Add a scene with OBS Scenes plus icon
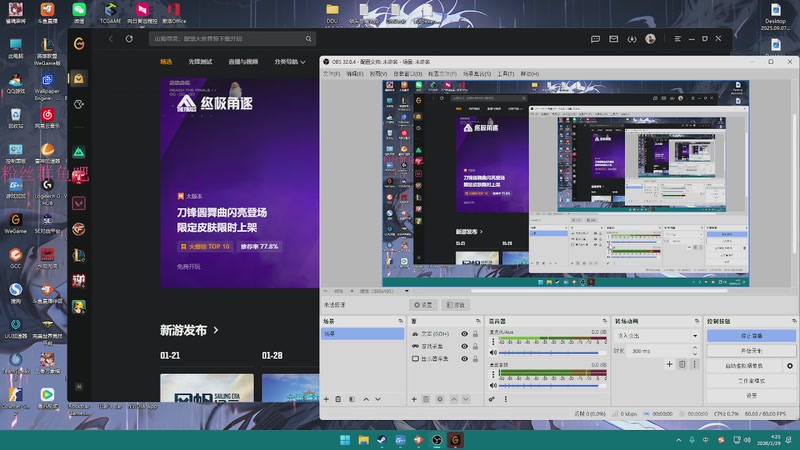Viewport: 800px width, 450px height. (327, 399)
